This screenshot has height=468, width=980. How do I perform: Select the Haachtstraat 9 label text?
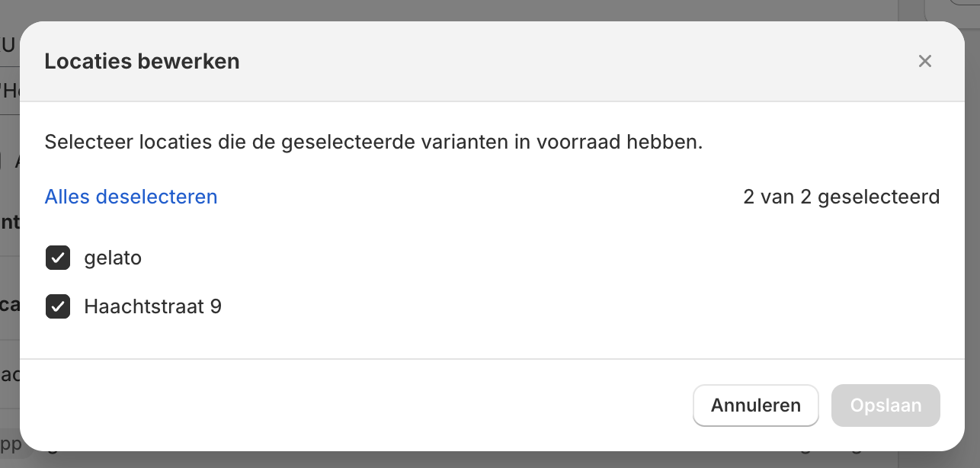click(152, 306)
